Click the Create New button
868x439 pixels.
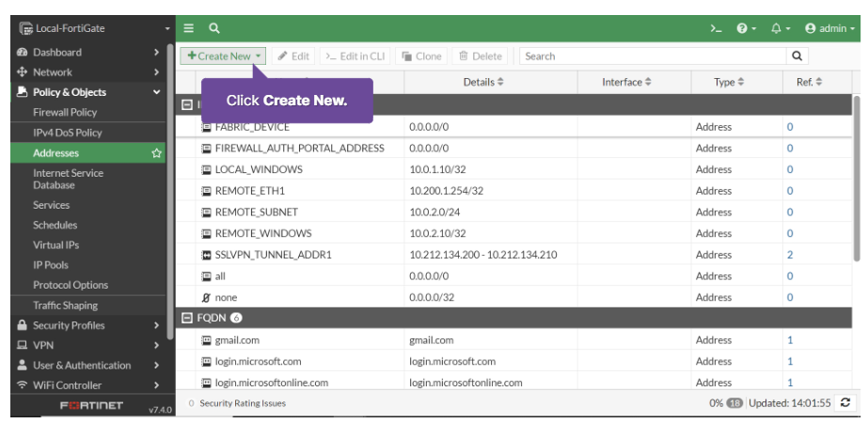coord(223,55)
